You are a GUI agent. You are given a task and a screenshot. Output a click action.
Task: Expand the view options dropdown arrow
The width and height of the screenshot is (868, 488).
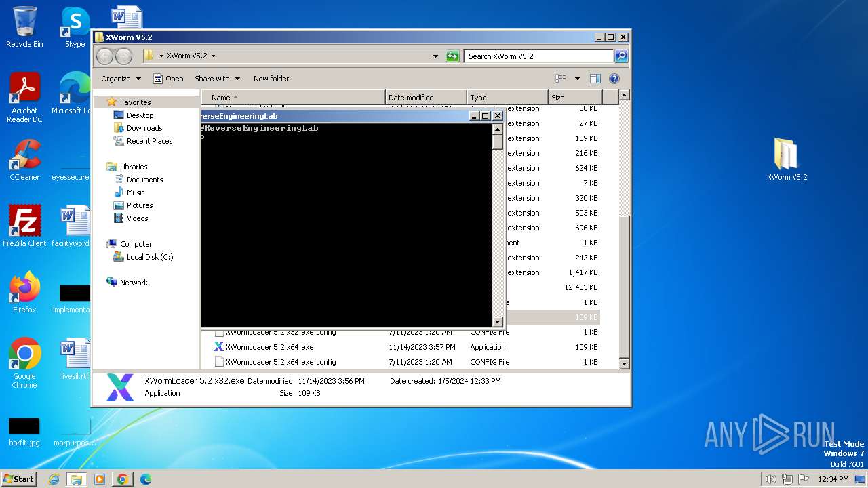[x=577, y=79]
